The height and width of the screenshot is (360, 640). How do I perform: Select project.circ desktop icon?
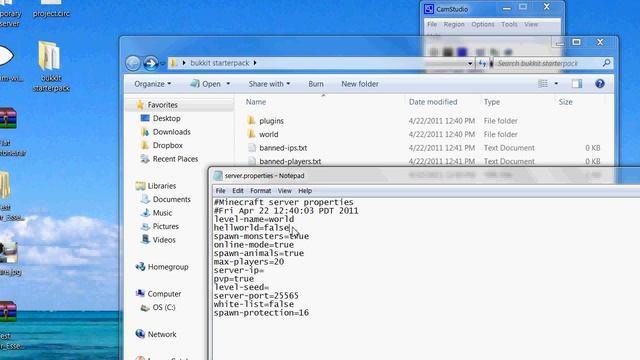click(x=51, y=9)
